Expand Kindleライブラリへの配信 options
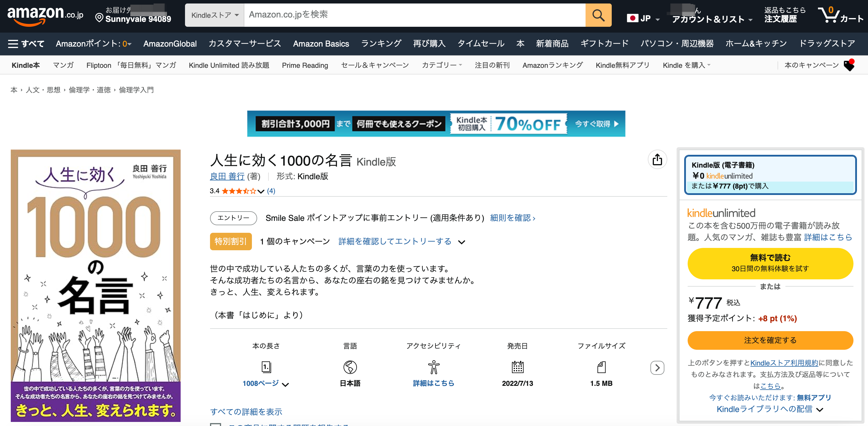Viewport: 868px width, 426px height. [770, 409]
